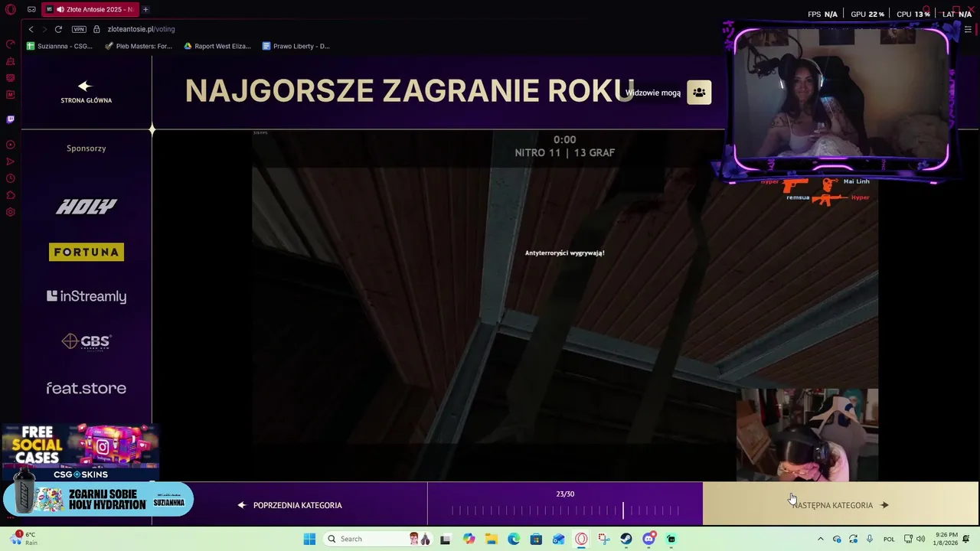
Task: Go to Poprzednia Kategoria
Action: (x=289, y=505)
